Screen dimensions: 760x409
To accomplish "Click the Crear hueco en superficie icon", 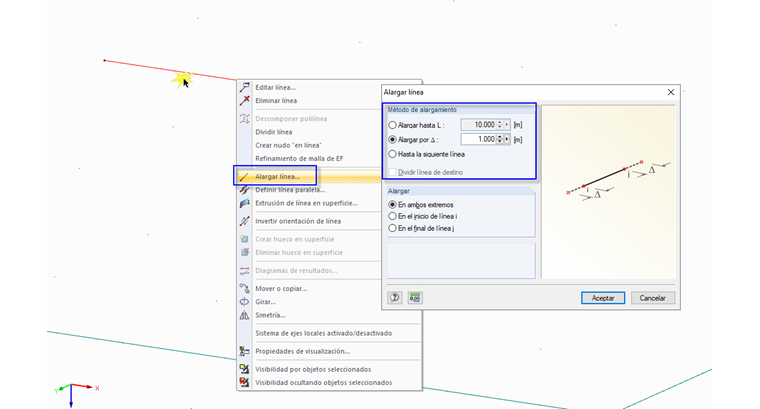I will 245,239.
